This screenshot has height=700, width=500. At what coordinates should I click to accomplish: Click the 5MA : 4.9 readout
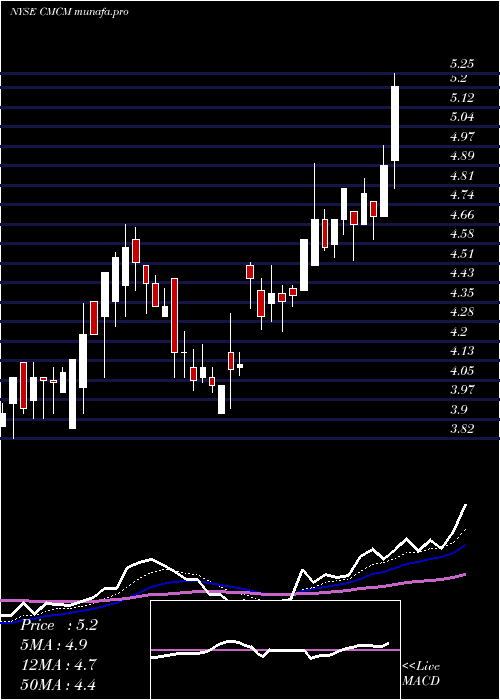tap(54, 645)
